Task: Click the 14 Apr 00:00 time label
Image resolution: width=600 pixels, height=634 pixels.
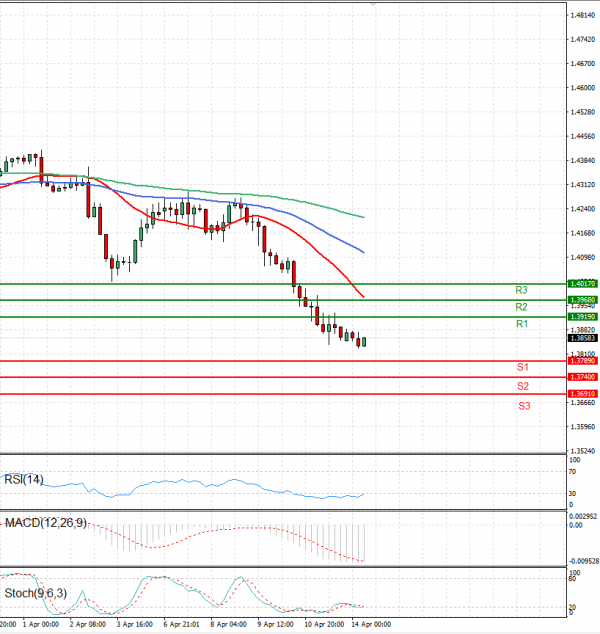Action: click(371, 624)
